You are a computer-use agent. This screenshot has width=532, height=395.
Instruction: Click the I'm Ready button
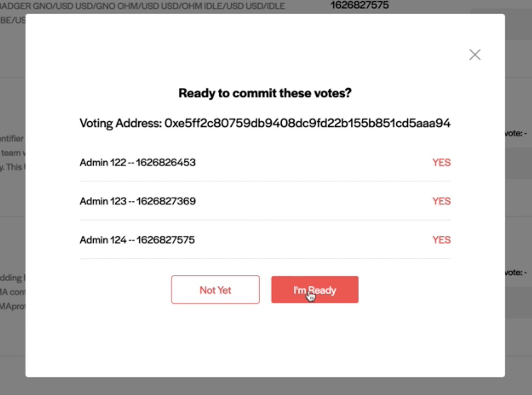(315, 290)
